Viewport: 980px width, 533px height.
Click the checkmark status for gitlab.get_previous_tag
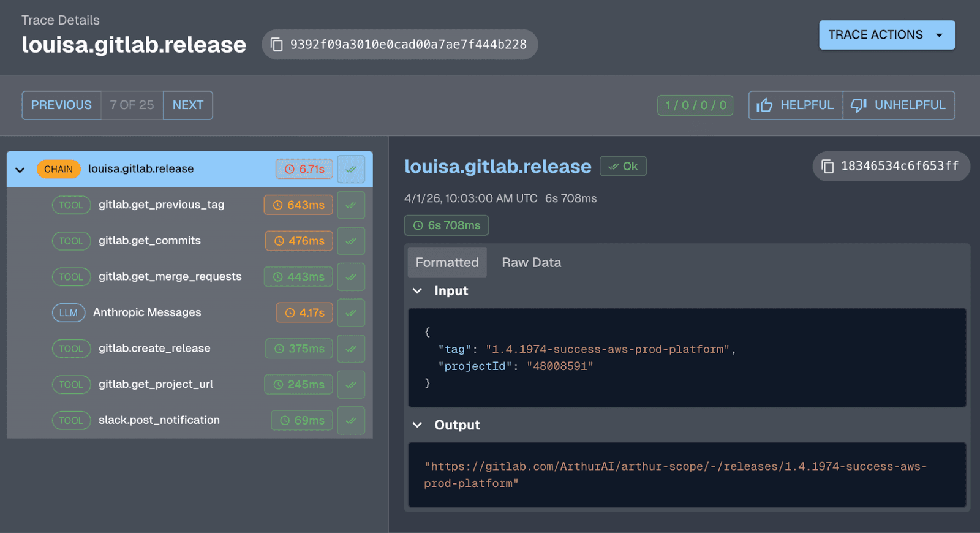351,205
